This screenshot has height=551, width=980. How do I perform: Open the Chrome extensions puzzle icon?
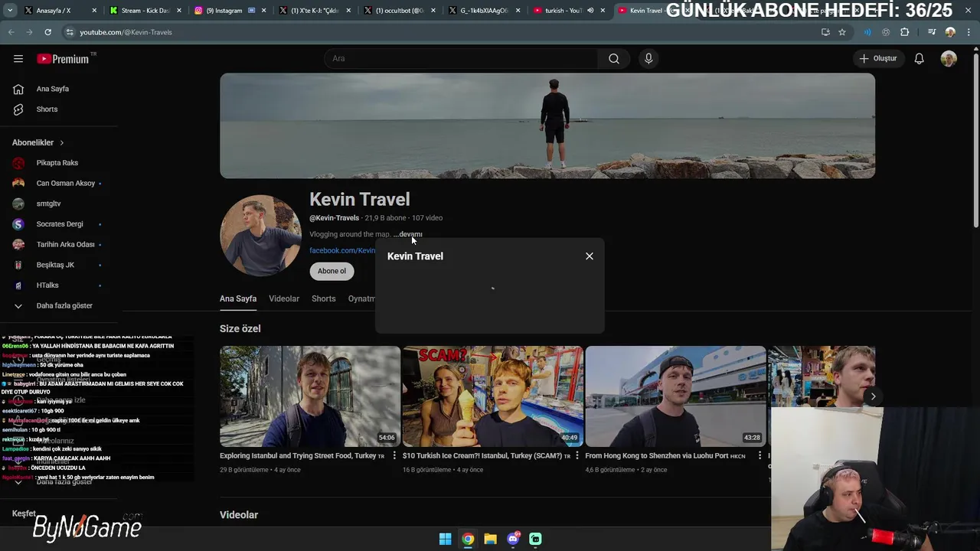pyautogui.click(x=904, y=32)
